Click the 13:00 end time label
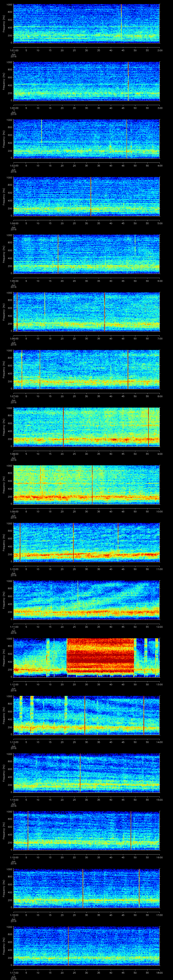This screenshot has height=980, width=173. 159,684
